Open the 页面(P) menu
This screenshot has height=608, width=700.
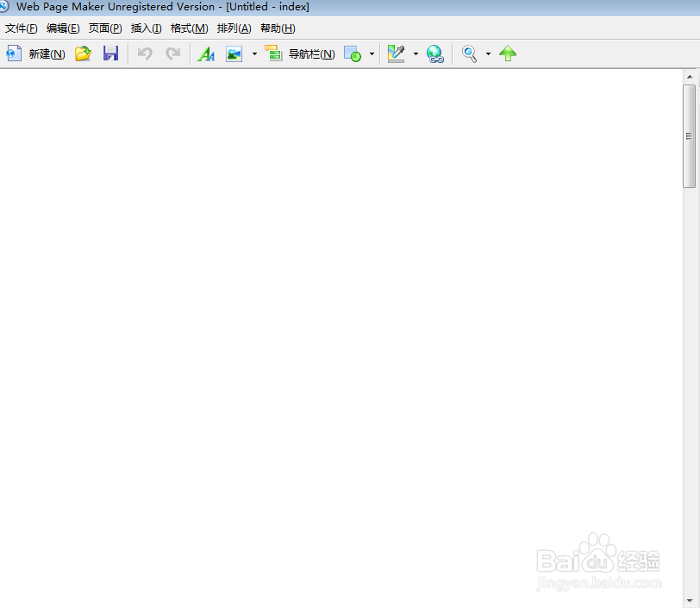(105, 28)
